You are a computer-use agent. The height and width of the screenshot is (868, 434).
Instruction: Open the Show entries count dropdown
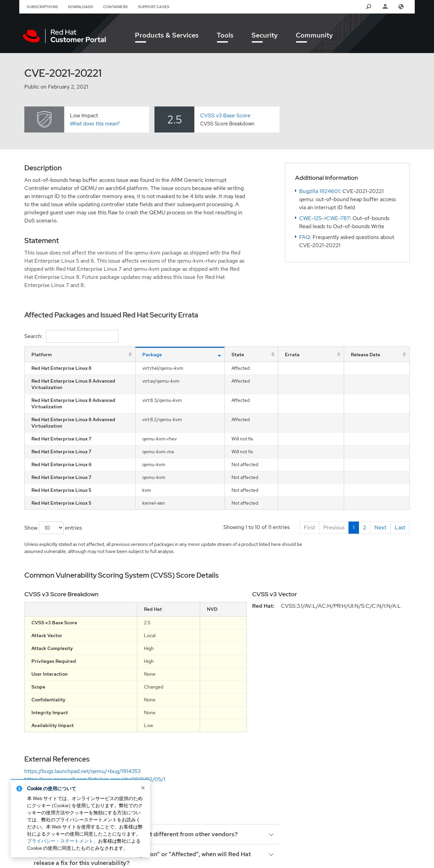pos(51,528)
